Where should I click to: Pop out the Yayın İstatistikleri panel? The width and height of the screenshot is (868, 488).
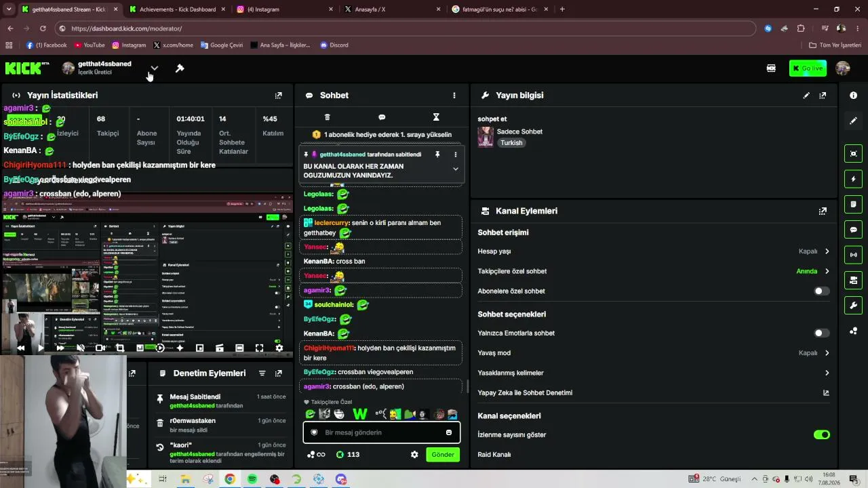(x=278, y=96)
